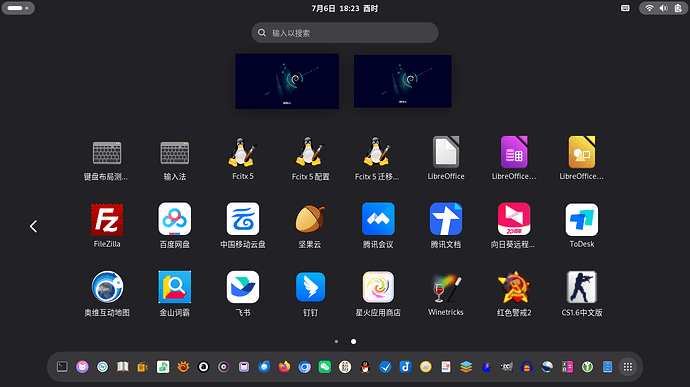Open Firefox from the dock

coord(284,367)
